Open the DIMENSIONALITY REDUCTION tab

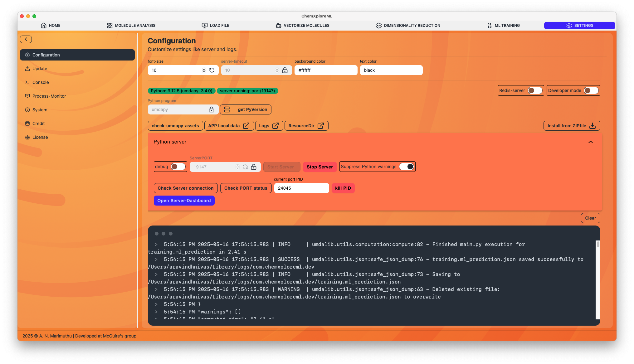pos(408,26)
